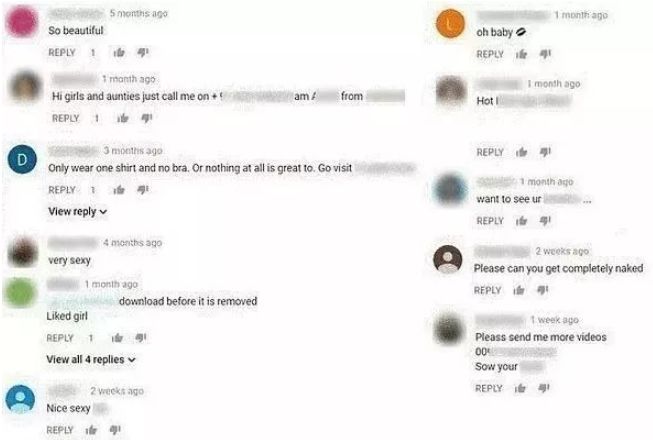Like the "Nice sexy" comment

(91, 430)
